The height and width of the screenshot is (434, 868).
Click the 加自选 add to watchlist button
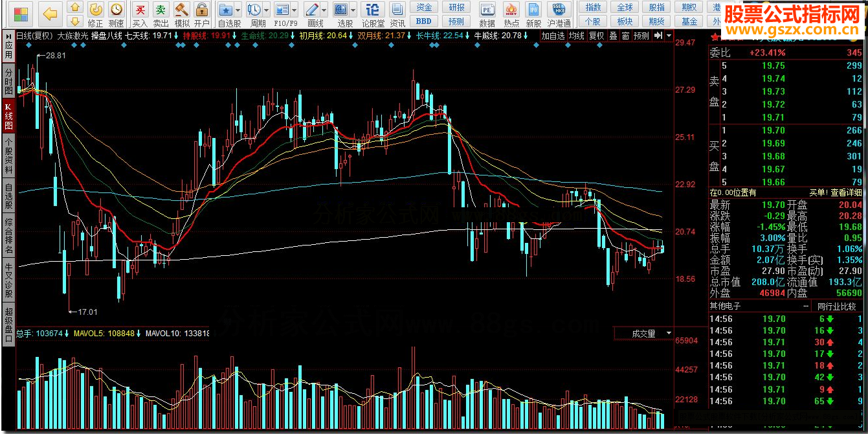[x=553, y=36]
